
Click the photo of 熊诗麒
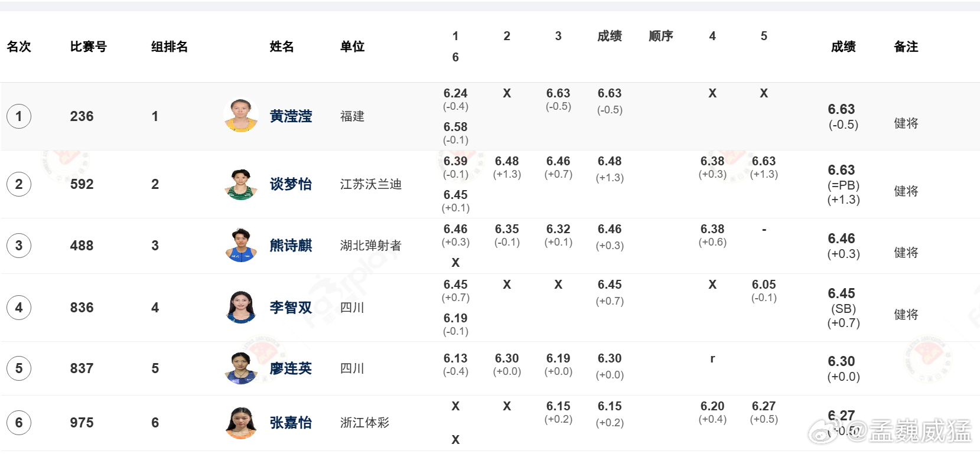point(241,245)
